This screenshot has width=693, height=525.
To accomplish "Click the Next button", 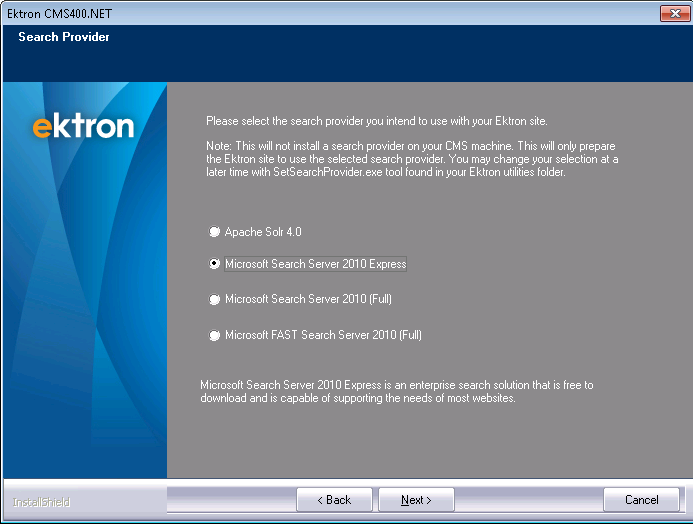I will [x=416, y=500].
